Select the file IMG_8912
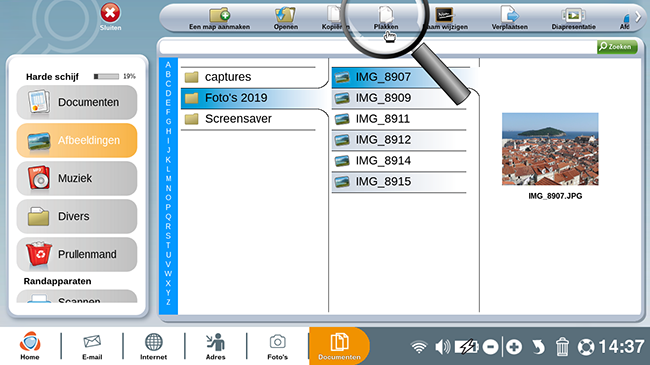The image size is (650, 365). [399, 140]
